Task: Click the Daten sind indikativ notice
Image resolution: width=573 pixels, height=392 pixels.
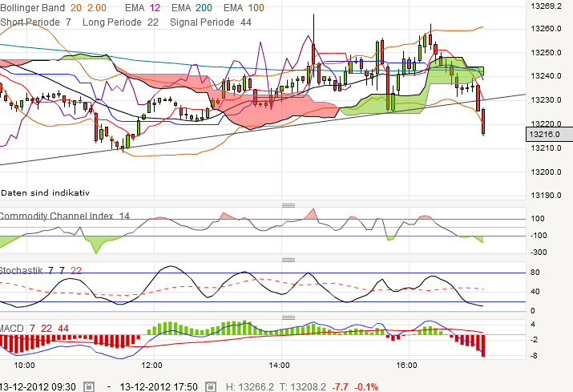Action: click(45, 192)
